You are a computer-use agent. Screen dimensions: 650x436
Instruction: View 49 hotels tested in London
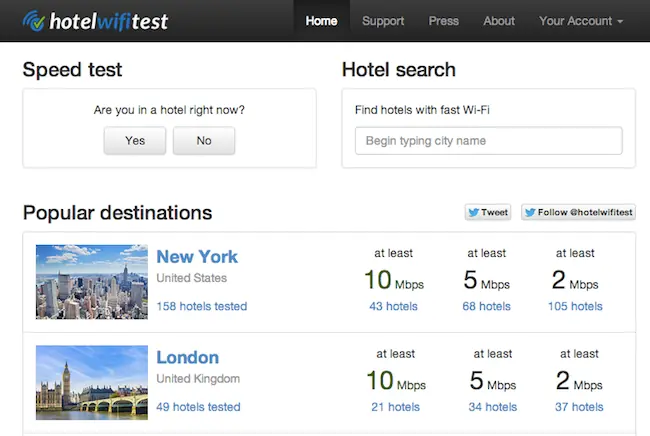pyautogui.click(x=198, y=407)
